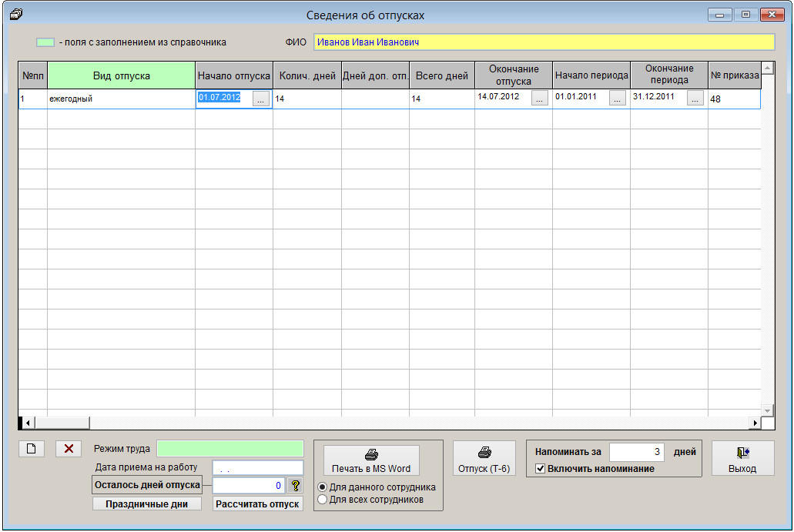Open date picker for Начало отпуска 01.07.2012
Screen dimensions: 794x532
(261, 99)
